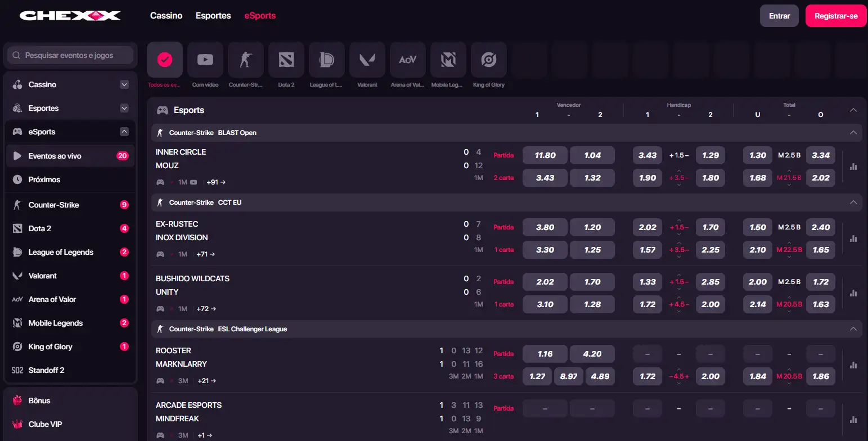Image resolution: width=868 pixels, height=441 pixels.
Task: Open statistics icon for Inner Circle vs MOUZ
Action: pos(853,166)
